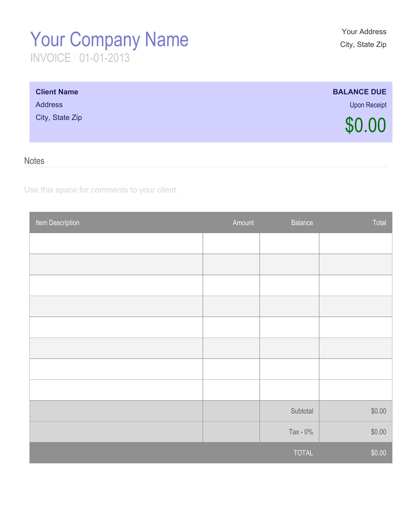Image resolution: width=411 pixels, height=532 pixels.
Task: Click the $0.00 value beside Subtotal
Action: [378, 411]
